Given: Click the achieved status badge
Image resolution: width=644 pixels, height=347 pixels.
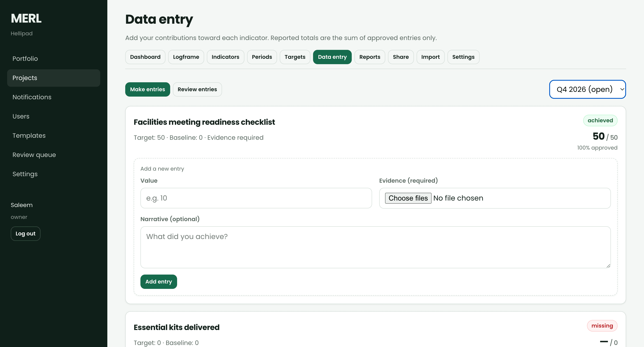Looking at the screenshot, I should coord(600,121).
